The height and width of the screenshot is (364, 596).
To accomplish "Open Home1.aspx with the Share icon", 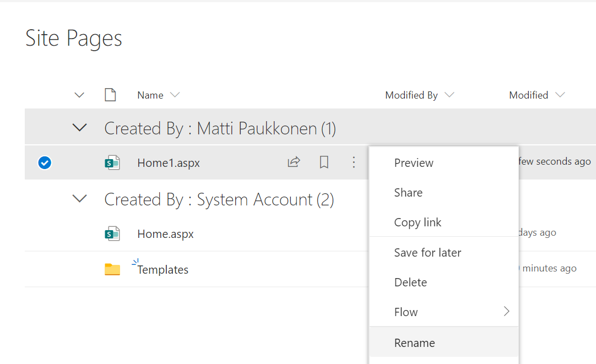I will pos(294,162).
